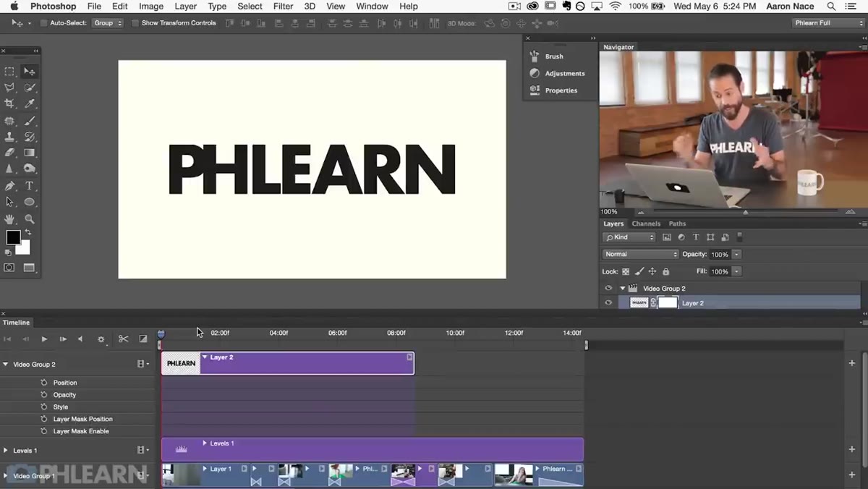
Task: Hide Layer 2 in Layers panel
Action: coord(608,303)
